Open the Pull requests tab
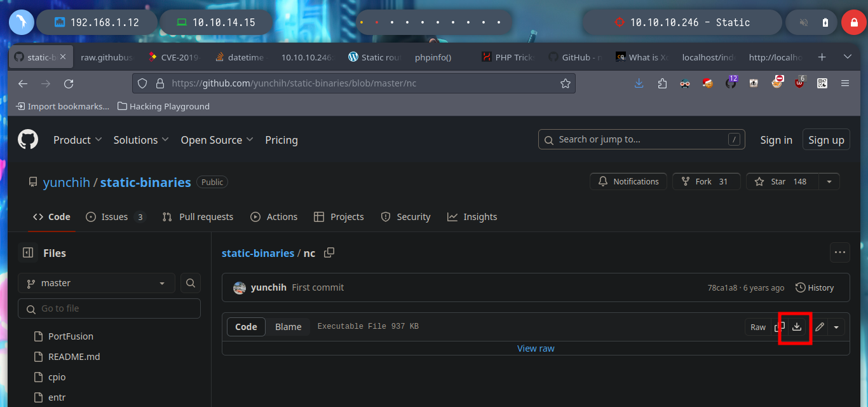The height and width of the screenshot is (407, 868). [x=198, y=217]
